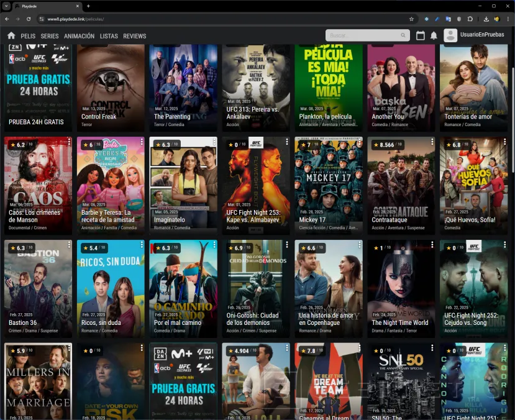This screenshot has height=420, width=515.
Task: Click the browser forward arrow
Action: click(x=18, y=19)
